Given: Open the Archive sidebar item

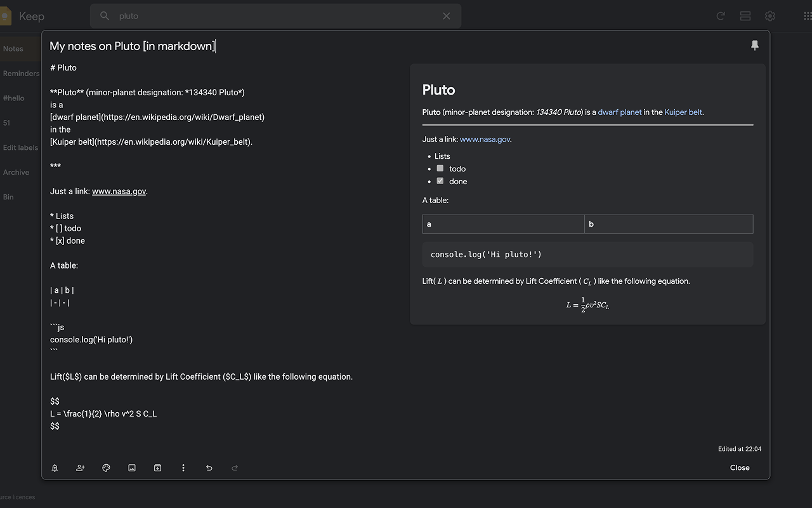Looking at the screenshot, I should click(x=16, y=173).
